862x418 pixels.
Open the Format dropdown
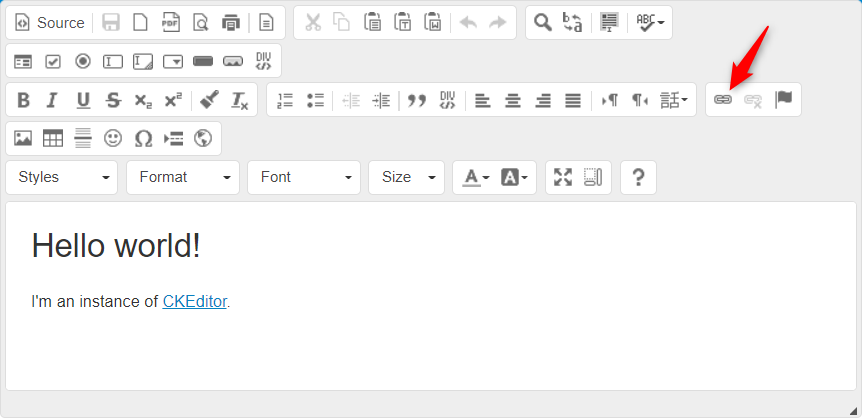pos(183,177)
